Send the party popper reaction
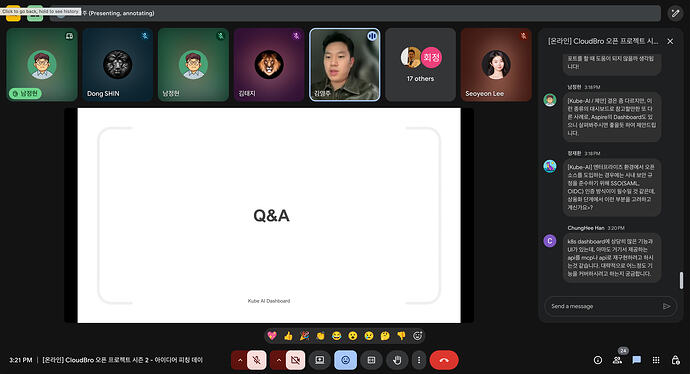 point(305,336)
